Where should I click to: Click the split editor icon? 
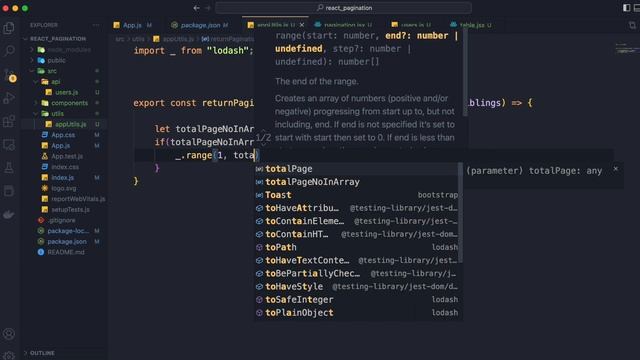(x=632, y=25)
